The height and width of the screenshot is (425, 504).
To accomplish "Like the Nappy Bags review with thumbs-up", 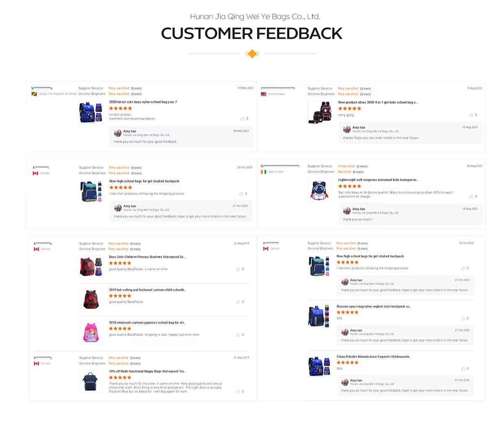I will tap(238, 391).
